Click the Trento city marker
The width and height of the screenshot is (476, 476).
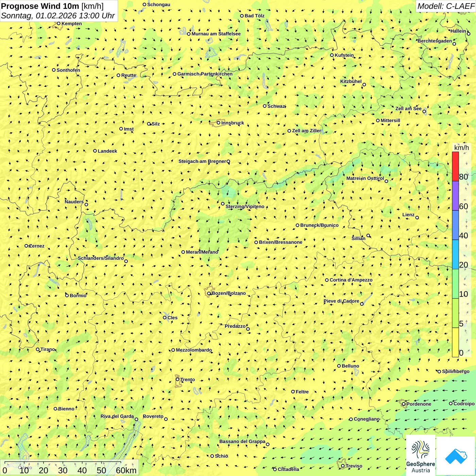tap(177, 379)
